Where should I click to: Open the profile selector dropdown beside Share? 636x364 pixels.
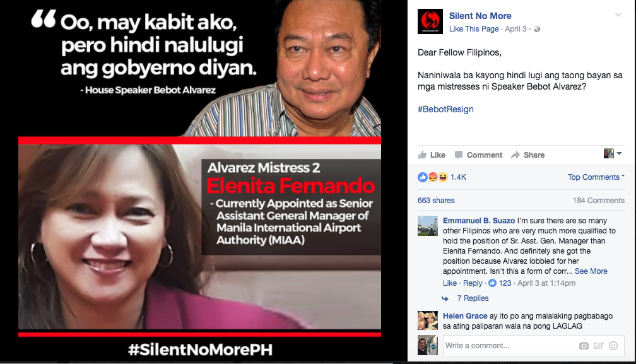[x=613, y=153]
